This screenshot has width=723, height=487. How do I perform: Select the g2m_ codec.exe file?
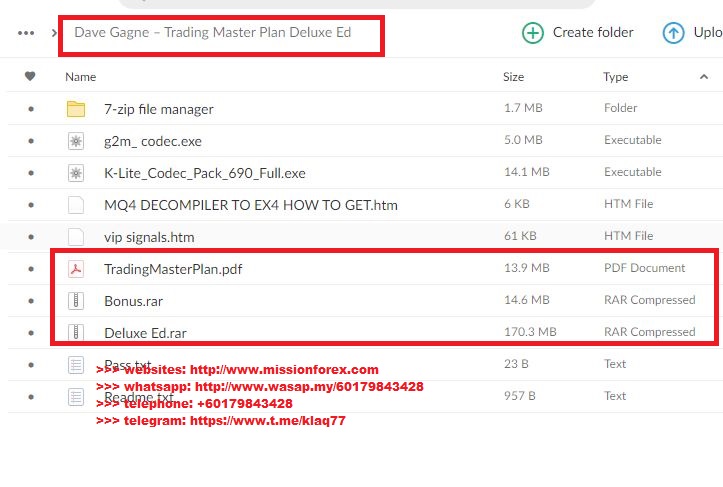(x=153, y=141)
